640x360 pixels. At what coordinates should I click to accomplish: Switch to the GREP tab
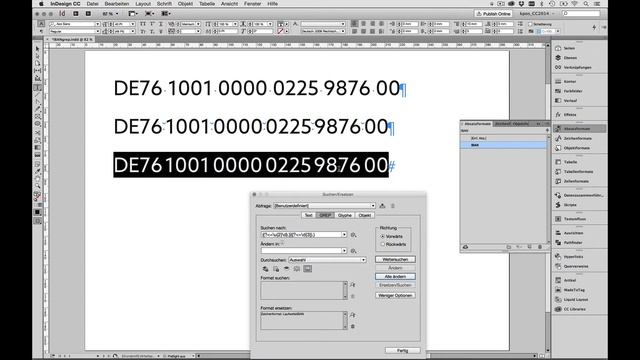pyautogui.click(x=325, y=215)
